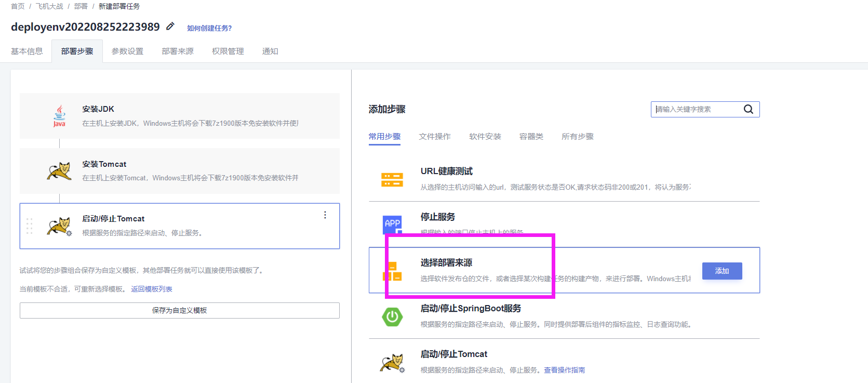Click the drag handle dots on the 启动/停止Tomcat step

[x=29, y=226]
